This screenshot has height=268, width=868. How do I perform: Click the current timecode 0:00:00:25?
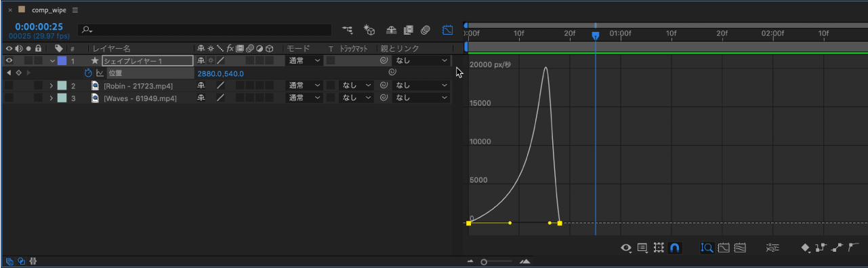(35, 26)
